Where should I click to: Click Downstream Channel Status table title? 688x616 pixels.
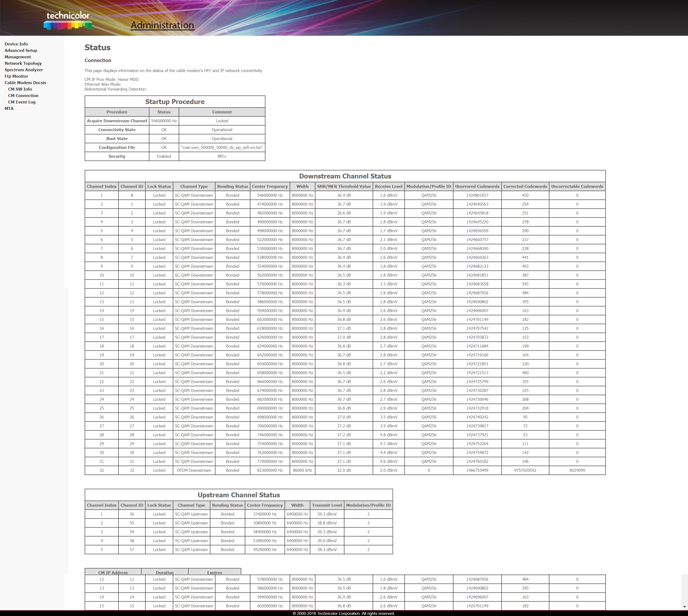(345, 176)
